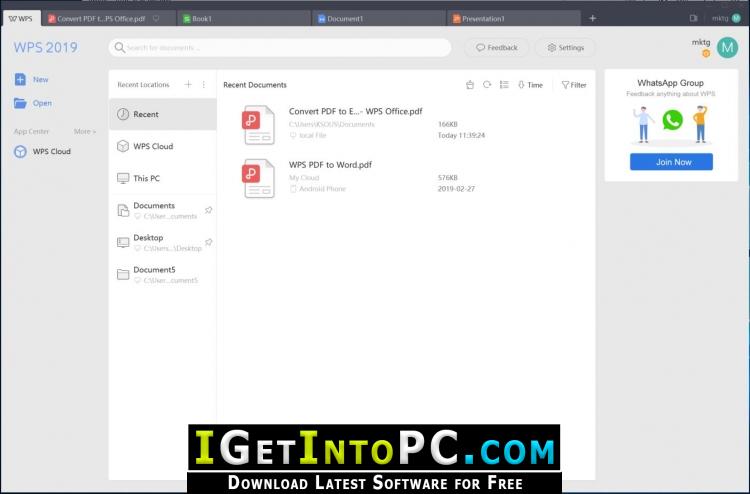Add a new tab with the plus icon

click(x=593, y=18)
